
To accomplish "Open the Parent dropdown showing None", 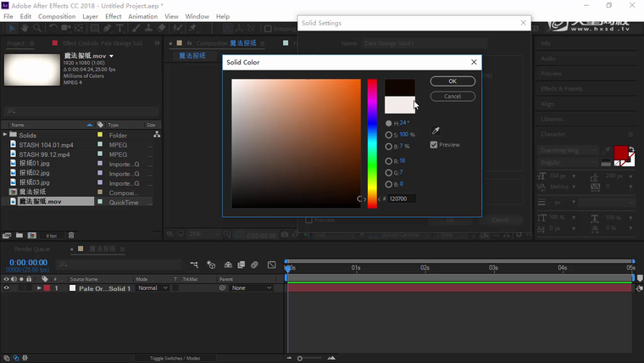I will [x=251, y=288].
